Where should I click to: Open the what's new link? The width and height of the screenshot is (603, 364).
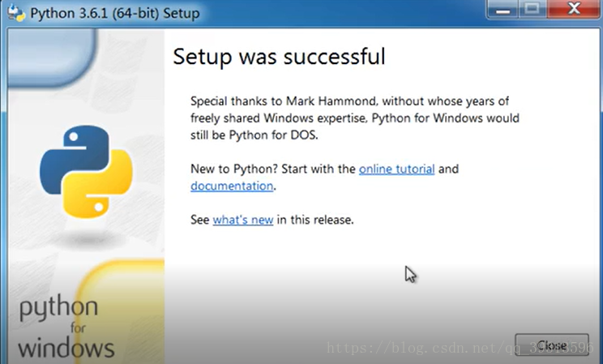click(x=243, y=220)
